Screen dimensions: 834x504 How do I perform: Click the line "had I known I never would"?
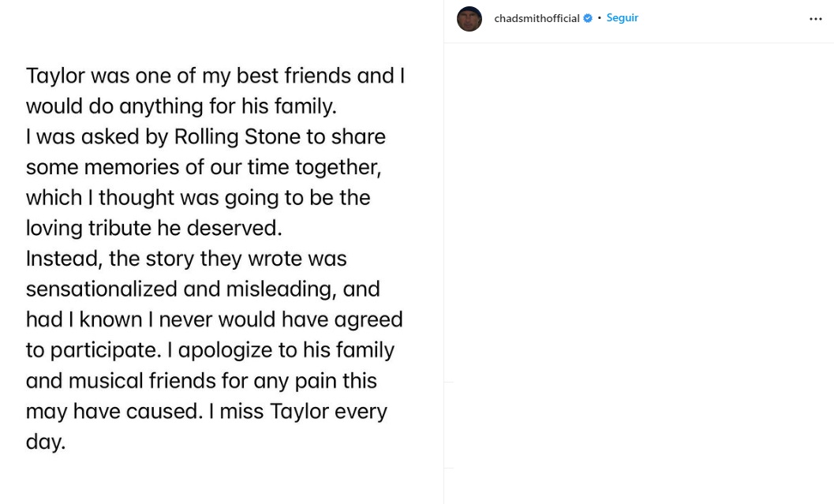point(214,319)
